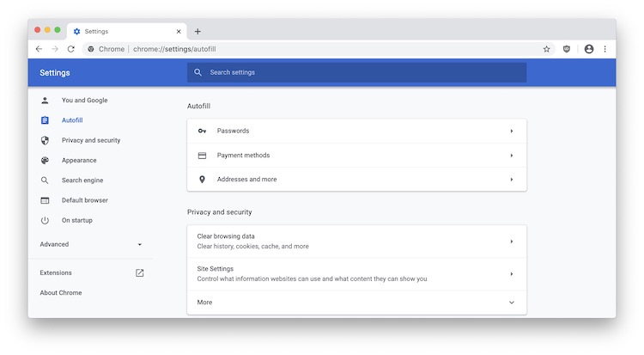644x355 pixels.
Task: Click the Payment methods label
Action: (244, 156)
